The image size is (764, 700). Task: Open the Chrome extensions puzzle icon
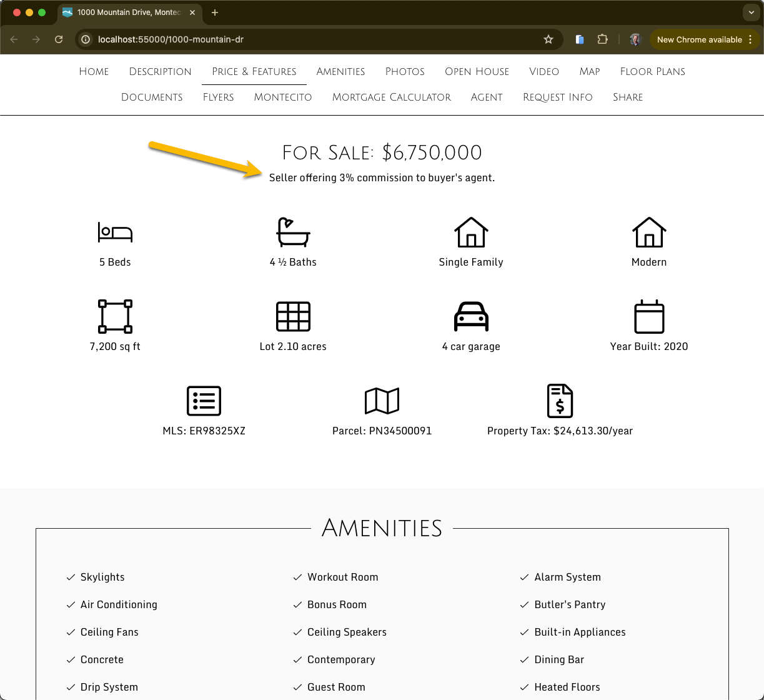pyautogui.click(x=602, y=39)
